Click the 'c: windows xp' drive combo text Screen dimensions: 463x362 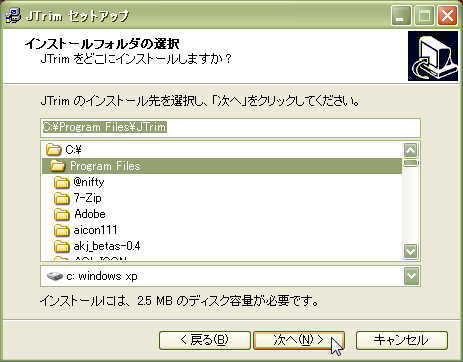click(102, 276)
